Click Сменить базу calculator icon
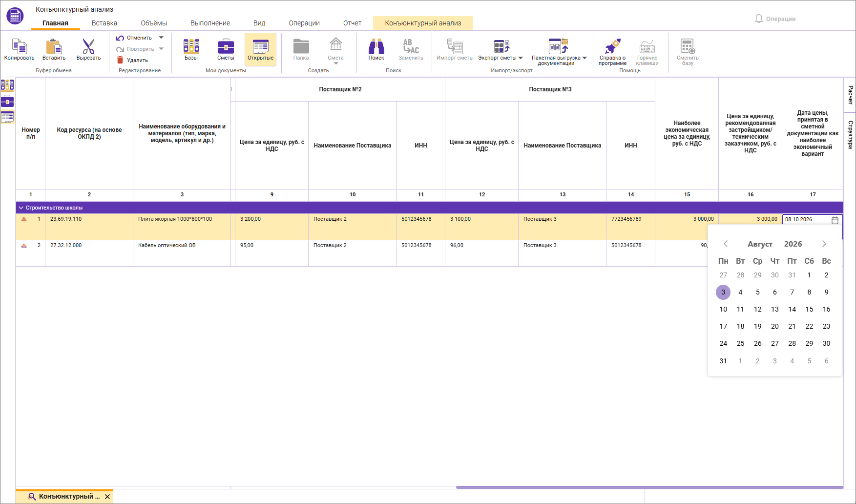The image size is (856, 504). coord(688,46)
